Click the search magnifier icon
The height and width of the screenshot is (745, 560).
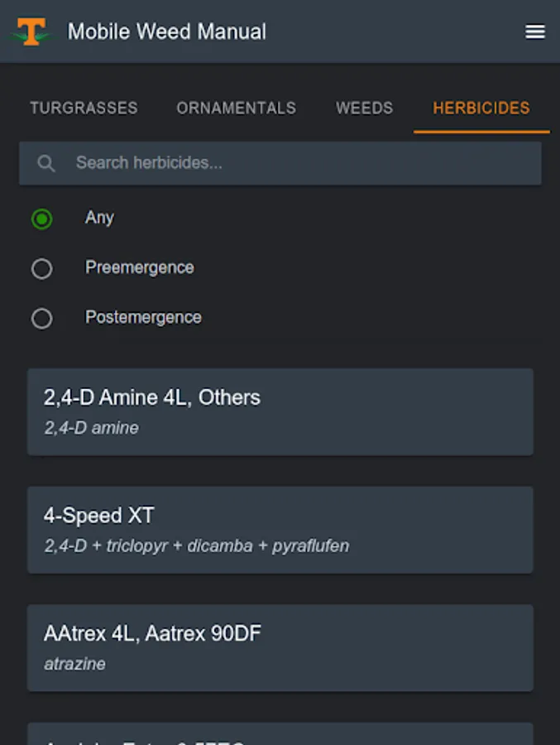click(x=46, y=163)
